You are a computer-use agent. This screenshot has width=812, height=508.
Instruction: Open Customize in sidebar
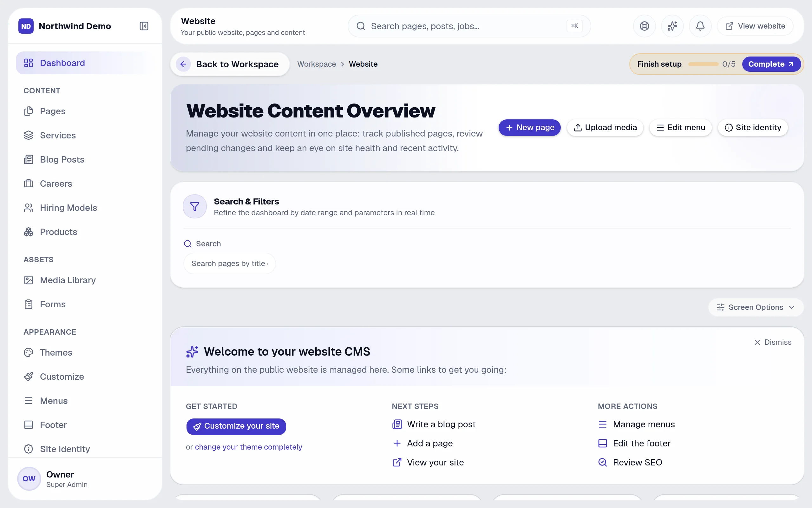[x=85, y=377]
